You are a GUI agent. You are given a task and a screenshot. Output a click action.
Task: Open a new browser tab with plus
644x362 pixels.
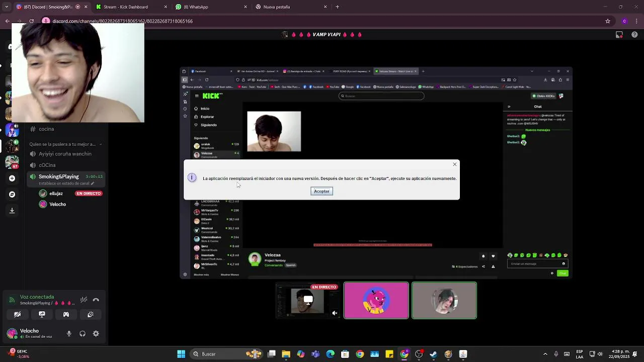(x=337, y=7)
